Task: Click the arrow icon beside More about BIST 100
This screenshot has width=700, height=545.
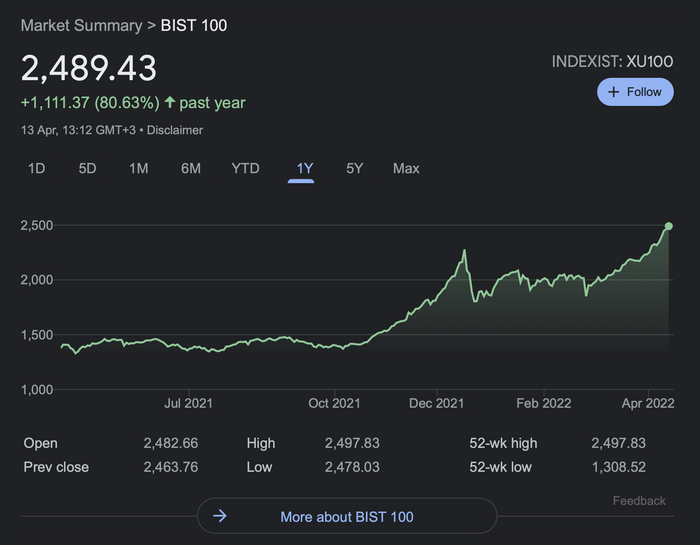Action: 221,516
